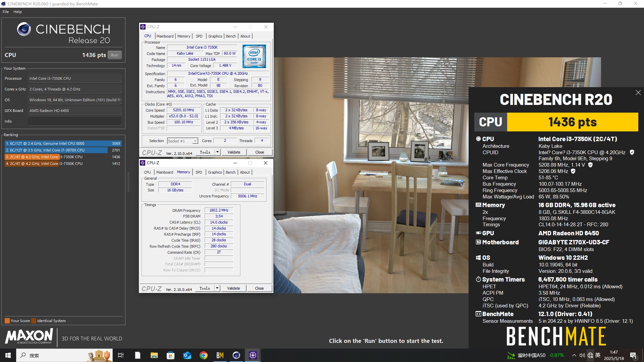Image resolution: width=644 pixels, height=362 pixels.
Task: Show hidden system tray icons
Action: click(x=574, y=355)
